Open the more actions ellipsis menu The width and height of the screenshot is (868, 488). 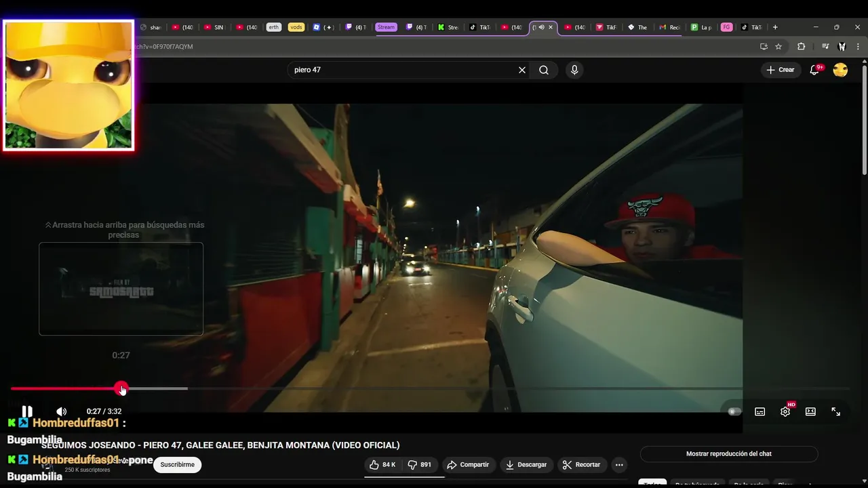[619, 465]
